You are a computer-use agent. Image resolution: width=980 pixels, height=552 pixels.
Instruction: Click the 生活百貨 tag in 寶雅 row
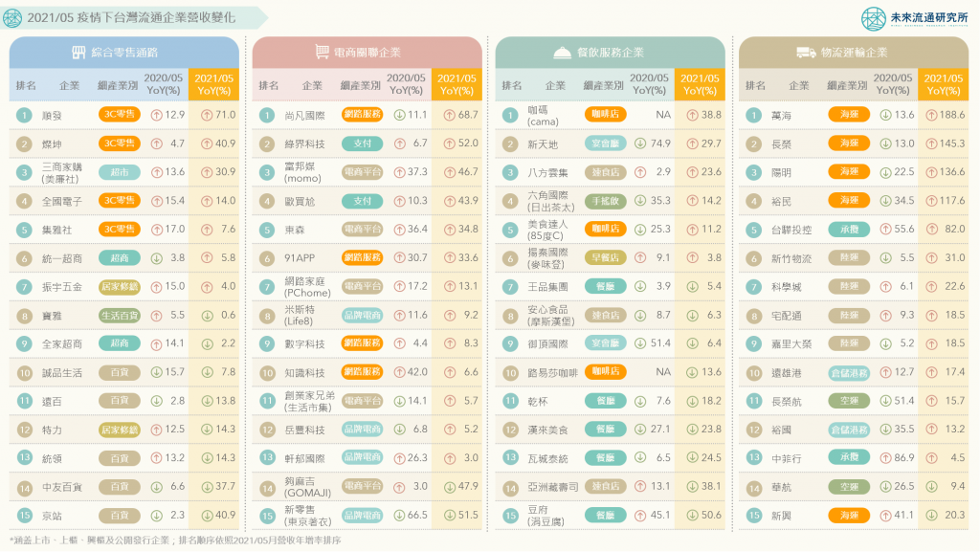[120, 316]
